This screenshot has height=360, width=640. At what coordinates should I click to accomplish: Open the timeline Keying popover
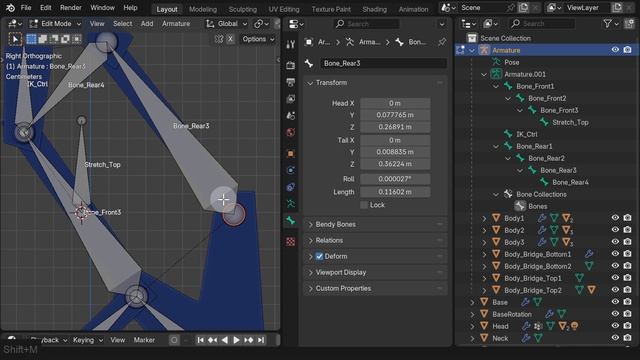pyautogui.click(x=87, y=340)
